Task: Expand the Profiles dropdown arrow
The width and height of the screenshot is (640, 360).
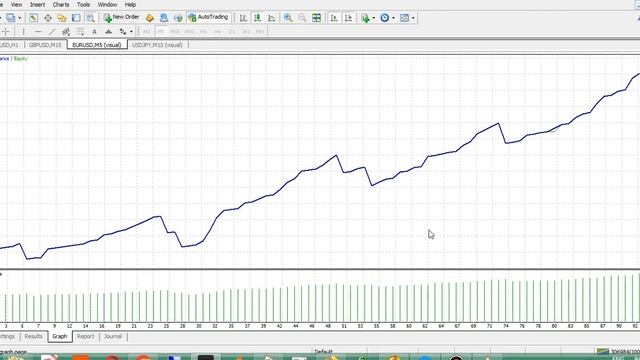Action: coord(19,18)
